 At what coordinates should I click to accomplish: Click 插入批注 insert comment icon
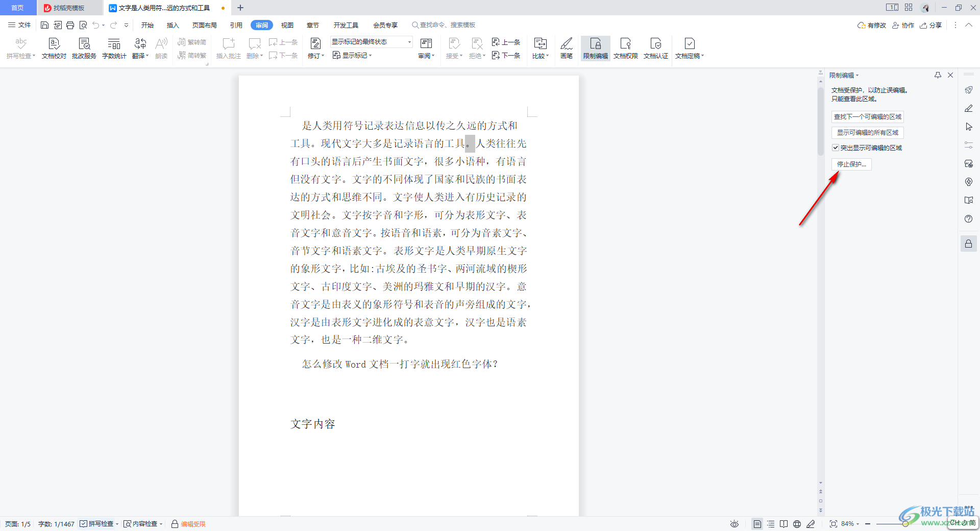click(x=229, y=49)
